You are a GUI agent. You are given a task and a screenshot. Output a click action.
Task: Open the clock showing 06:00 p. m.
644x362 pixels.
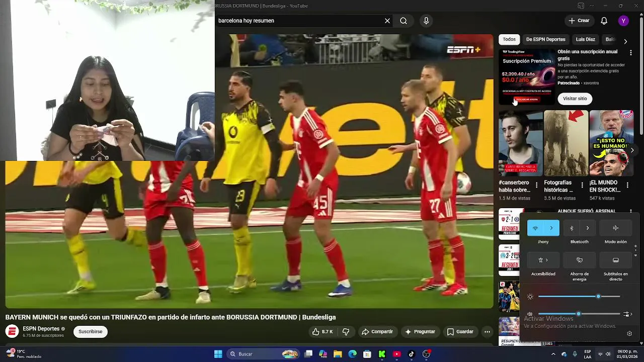(x=627, y=354)
